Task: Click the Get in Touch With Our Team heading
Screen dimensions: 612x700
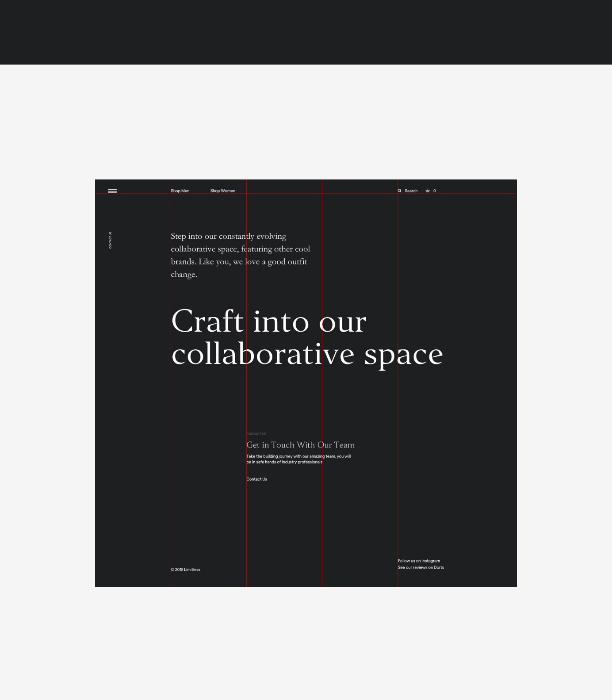Action: (300, 445)
